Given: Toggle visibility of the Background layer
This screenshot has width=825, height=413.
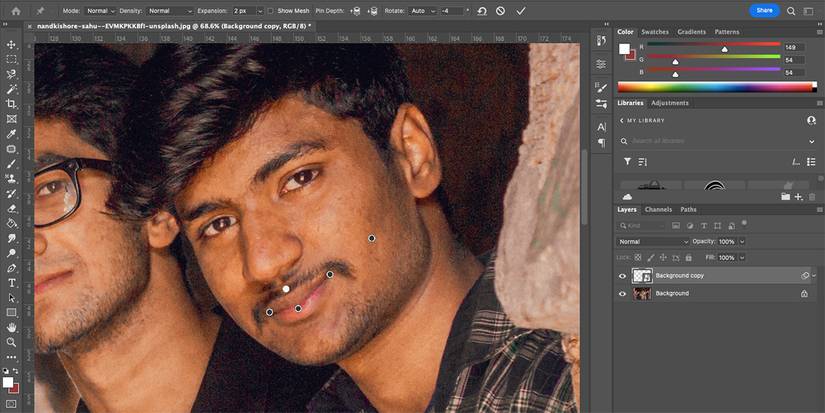Looking at the screenshot, I should point(622,293).
